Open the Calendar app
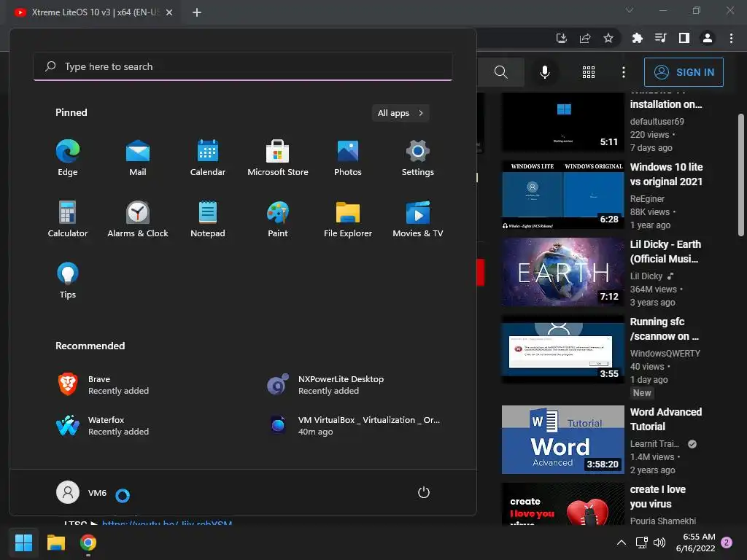Screen dimensions: 747x560 (208, 157)
